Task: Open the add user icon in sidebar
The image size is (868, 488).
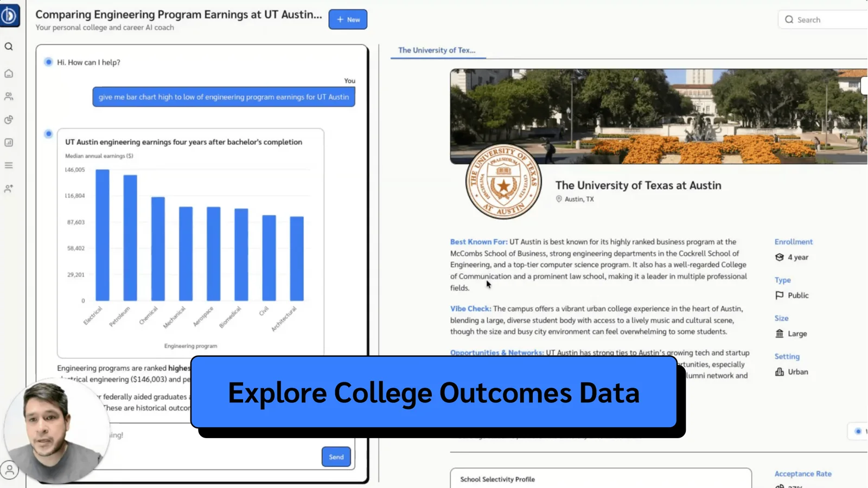Action: tap(9, 189)
